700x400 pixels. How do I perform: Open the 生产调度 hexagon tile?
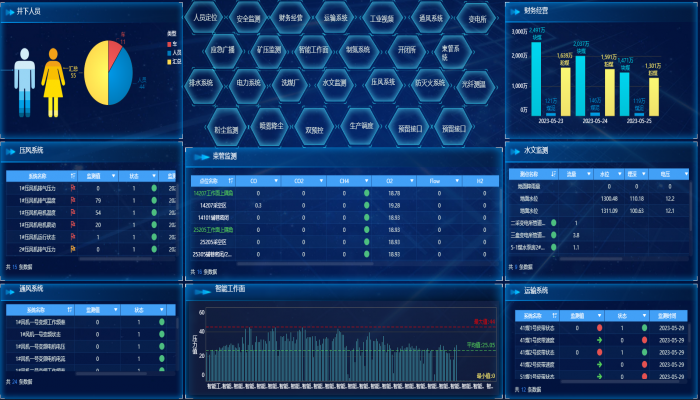click(x=360, y=125)
